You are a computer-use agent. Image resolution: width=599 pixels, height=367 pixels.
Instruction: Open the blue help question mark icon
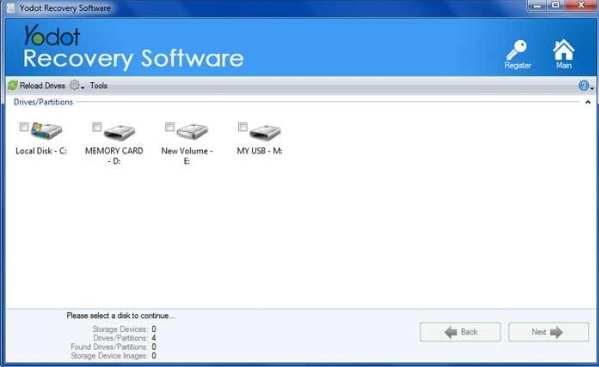583,86
